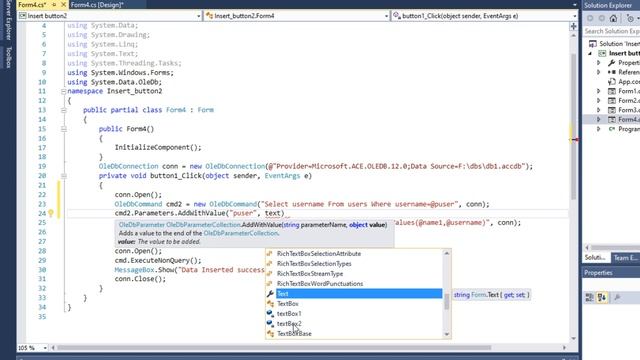Collapse the Form4 class code block
This screenshot has height=360, width=640.
pyautogui.click(x=64, y=110)
